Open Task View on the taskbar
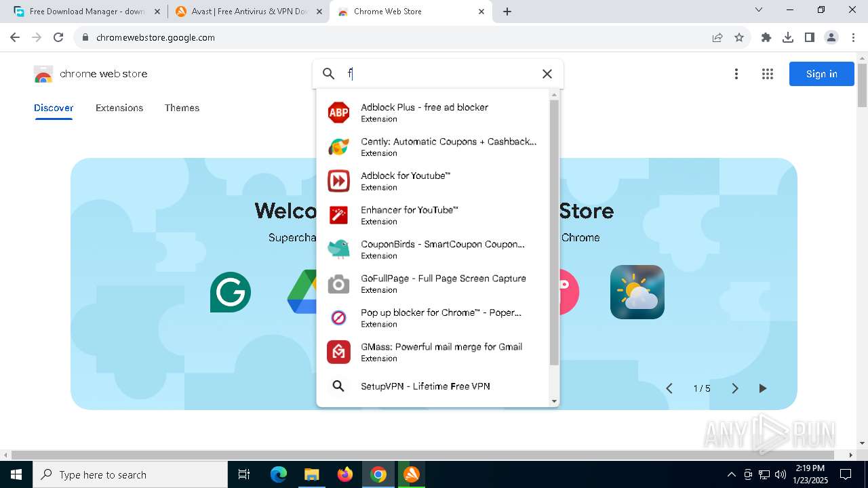868x488 pixels. click(244, 474)
